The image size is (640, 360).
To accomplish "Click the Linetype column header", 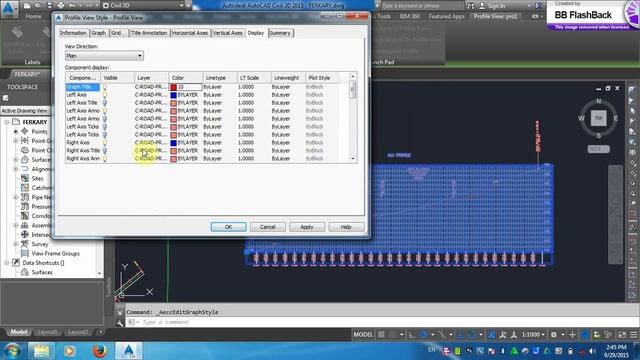I will click(x=220, y=78).
